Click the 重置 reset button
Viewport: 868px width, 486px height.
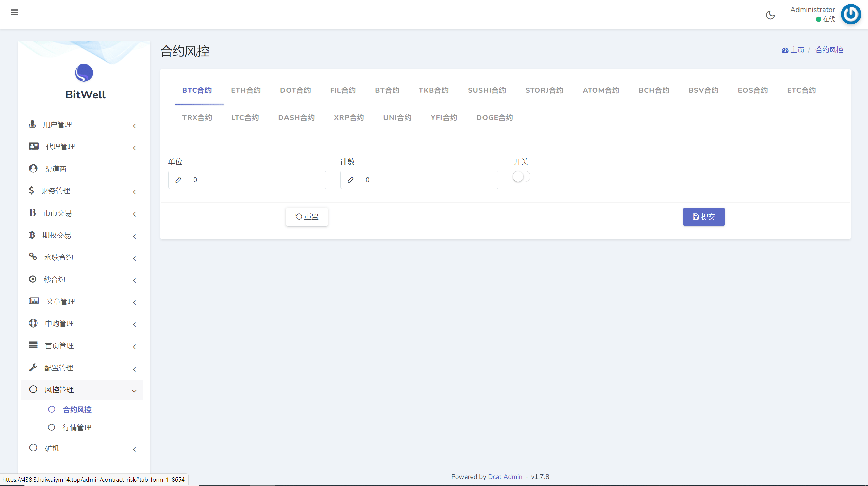(307, 217)
